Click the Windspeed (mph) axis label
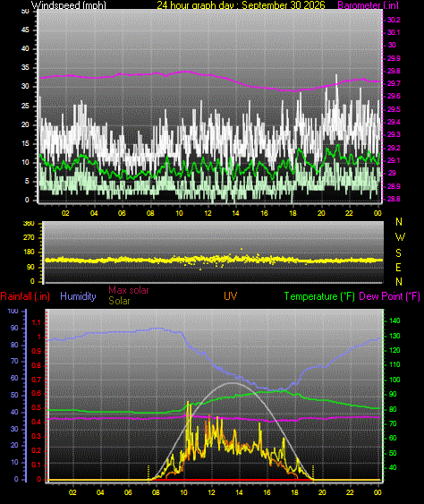The width and height of the screenshot is (424, 504). [x=68, y=4]
